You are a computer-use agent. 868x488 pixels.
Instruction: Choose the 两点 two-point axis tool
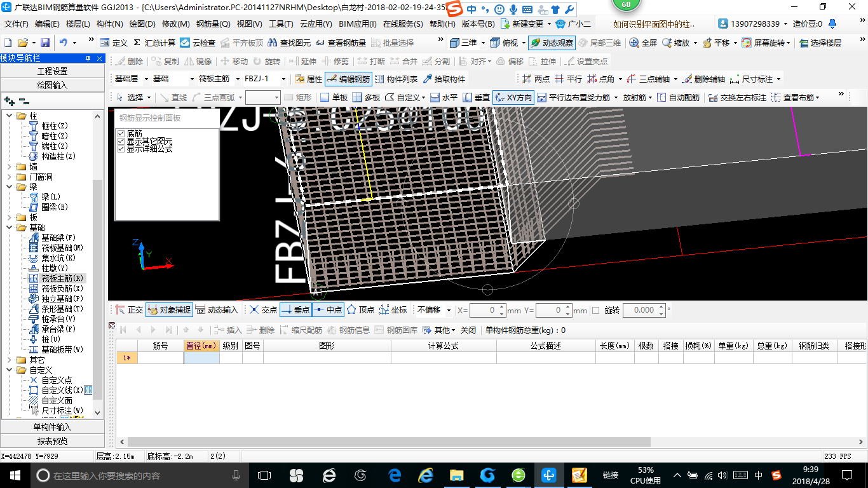point(536,79)
